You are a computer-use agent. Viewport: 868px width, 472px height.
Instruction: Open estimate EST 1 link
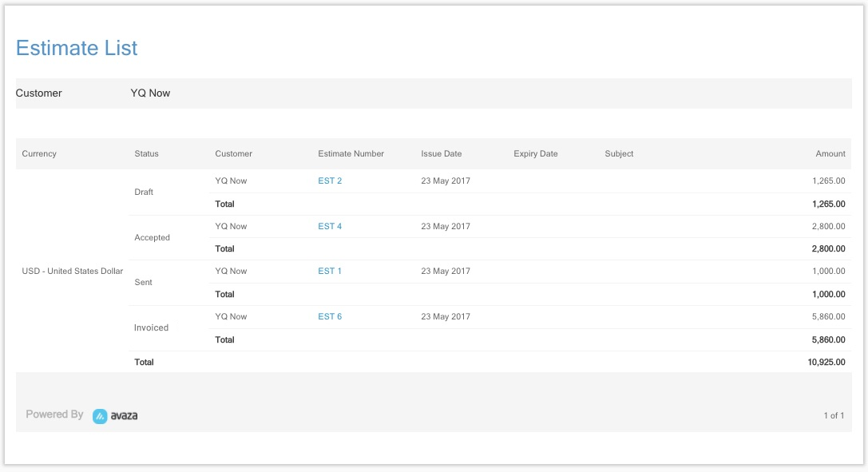pos(330,271)
